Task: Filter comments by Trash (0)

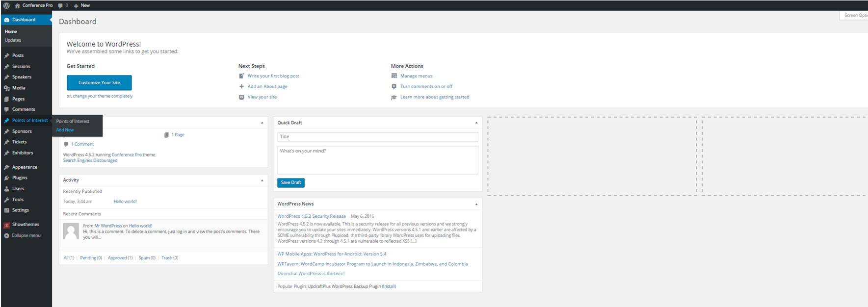Action: (170, 258)
